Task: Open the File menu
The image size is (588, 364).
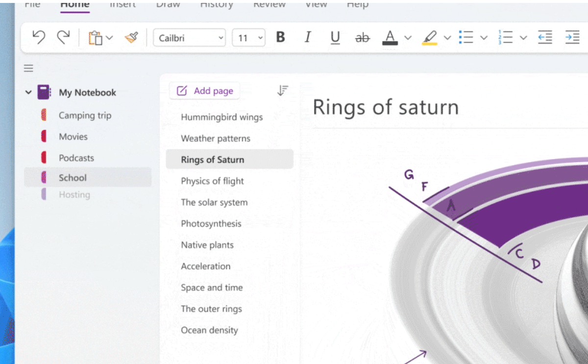Action: pyautogui.click(x=32, y=4)
